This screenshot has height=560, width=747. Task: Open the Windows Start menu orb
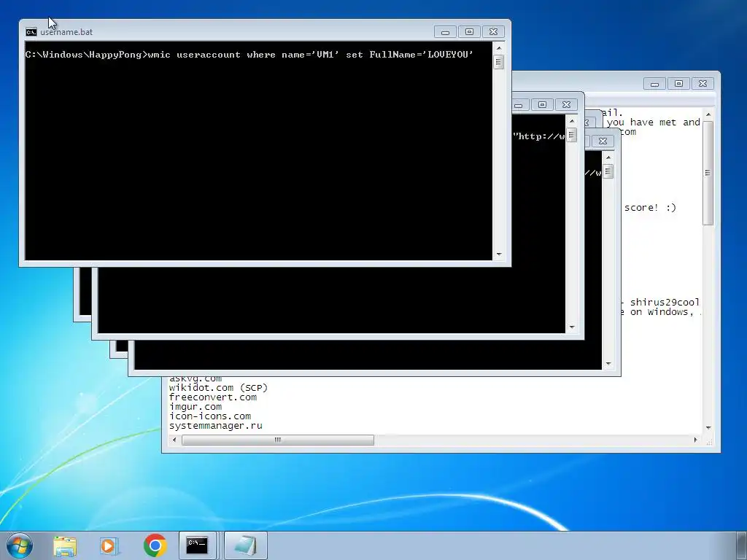pyautogui.click(x=20, y=545)
